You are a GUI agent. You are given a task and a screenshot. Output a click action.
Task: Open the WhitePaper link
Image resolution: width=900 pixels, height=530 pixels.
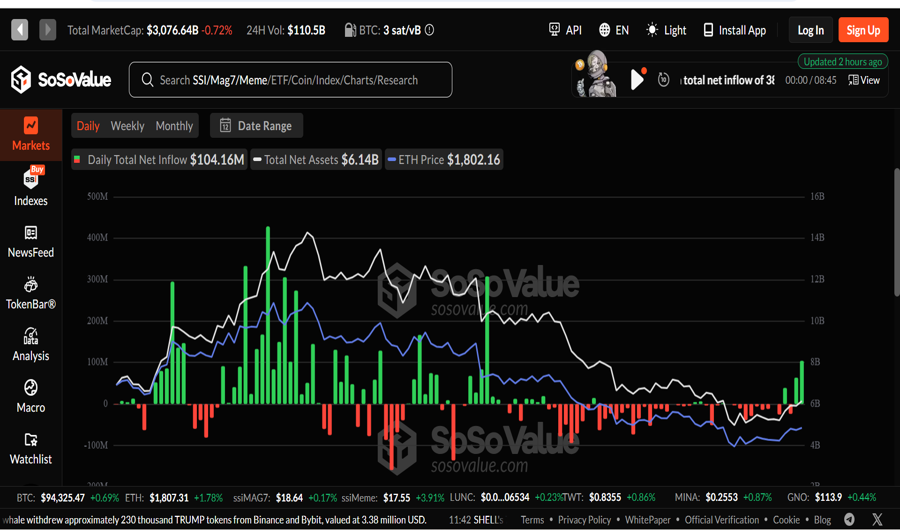tap(647, 520)
